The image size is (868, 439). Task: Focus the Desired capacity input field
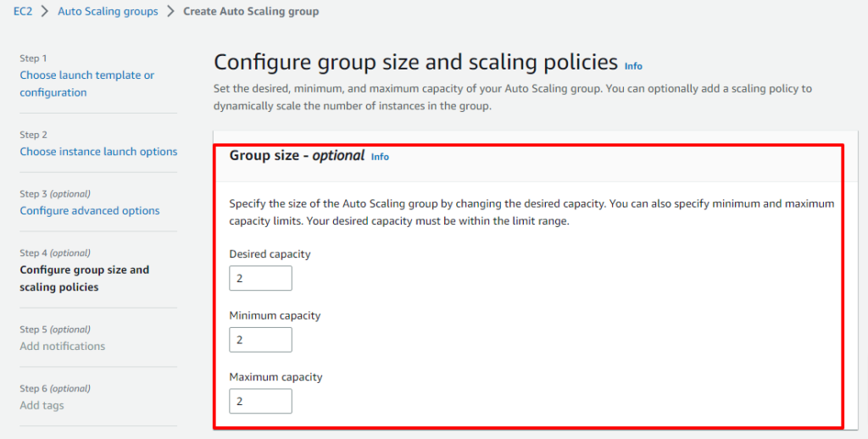(x=261, y=278)
